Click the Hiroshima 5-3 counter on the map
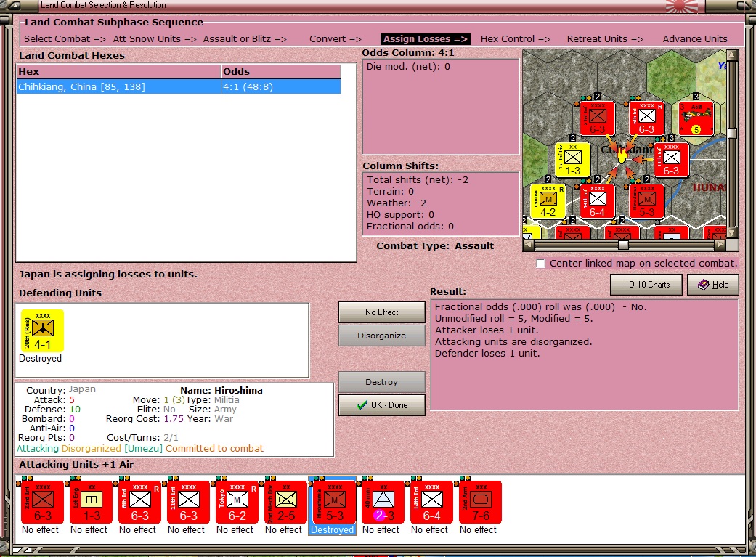756x557 pixels. click(646, 202)
